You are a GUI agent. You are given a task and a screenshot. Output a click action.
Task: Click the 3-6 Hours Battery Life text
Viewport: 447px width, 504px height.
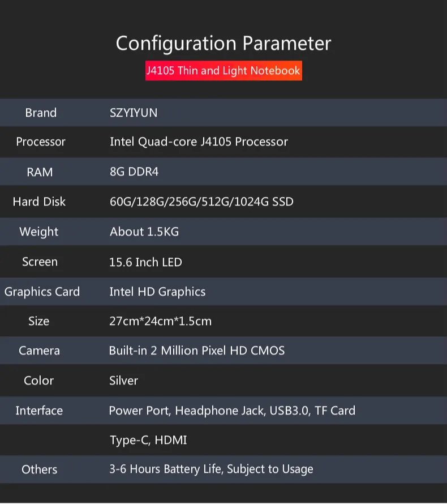pos(211,469)
